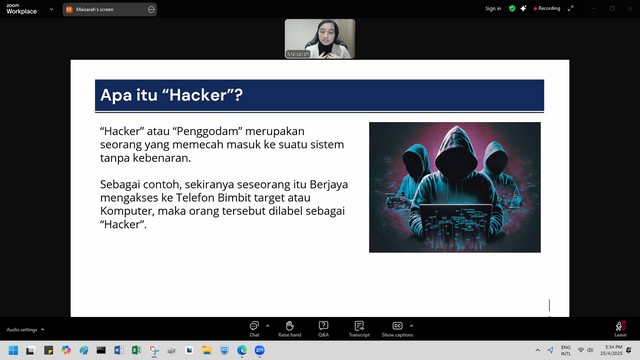Open the AI Companion sparkle icon
640x360 pixels.
(x=523, y=8)
